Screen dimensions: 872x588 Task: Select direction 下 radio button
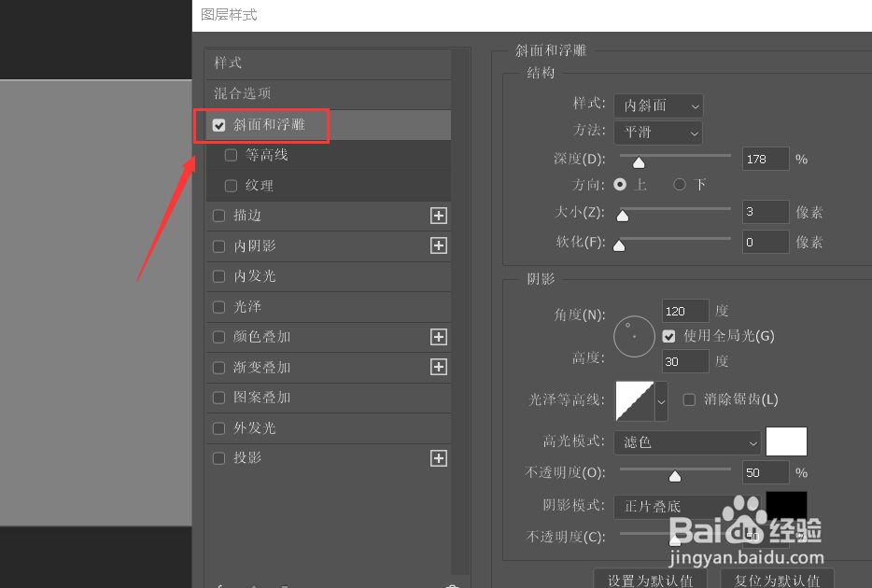680,185
